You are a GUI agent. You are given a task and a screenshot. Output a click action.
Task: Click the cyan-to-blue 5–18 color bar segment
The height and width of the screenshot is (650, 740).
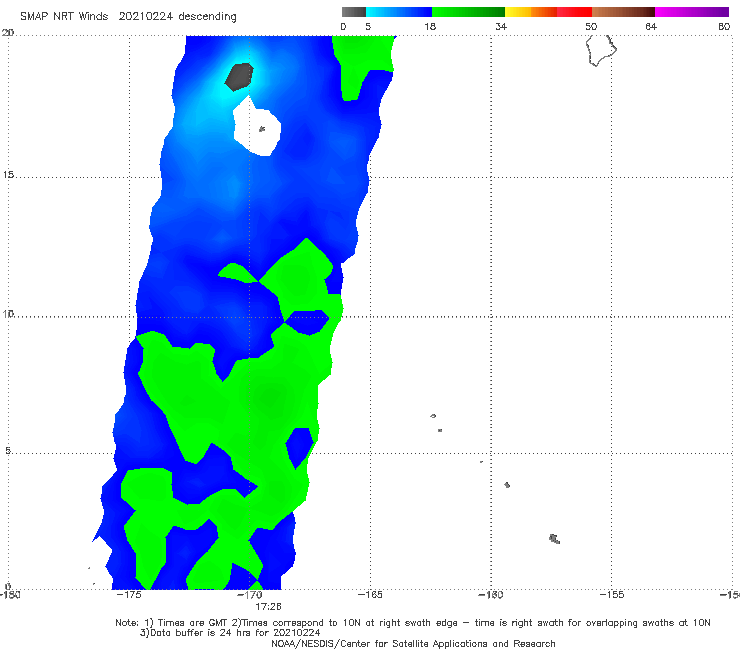click(x=399, y=12)
